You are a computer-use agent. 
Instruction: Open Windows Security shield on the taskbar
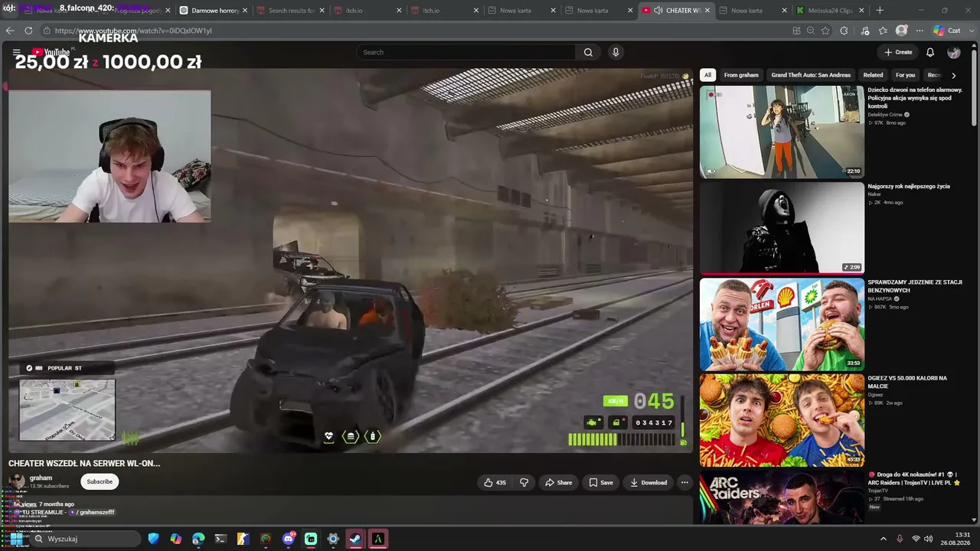(154, 539)
